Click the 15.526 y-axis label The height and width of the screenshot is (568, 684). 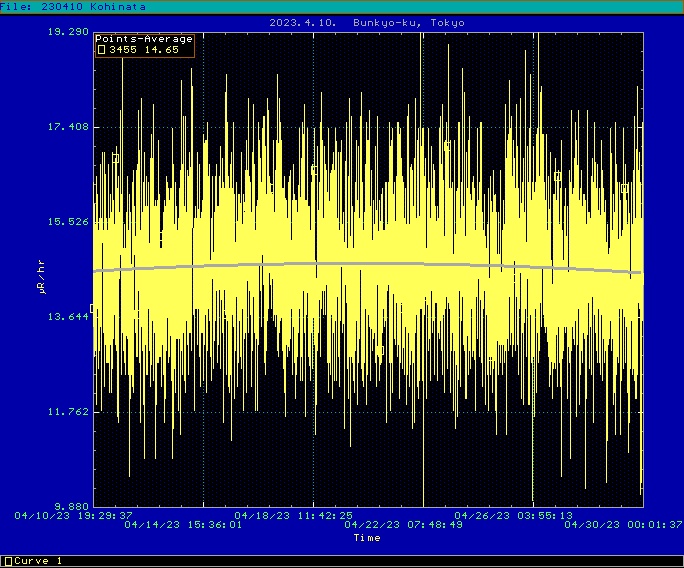(x=67, y=222)
